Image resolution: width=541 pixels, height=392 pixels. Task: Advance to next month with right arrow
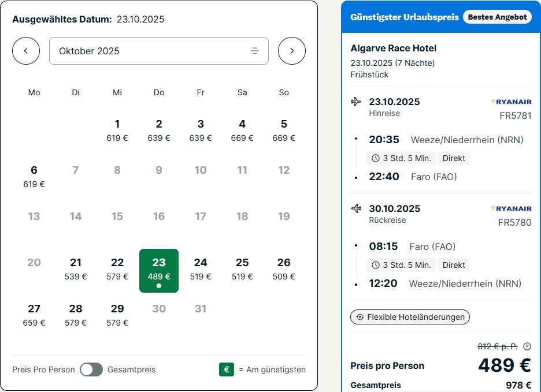coord(291,51)
